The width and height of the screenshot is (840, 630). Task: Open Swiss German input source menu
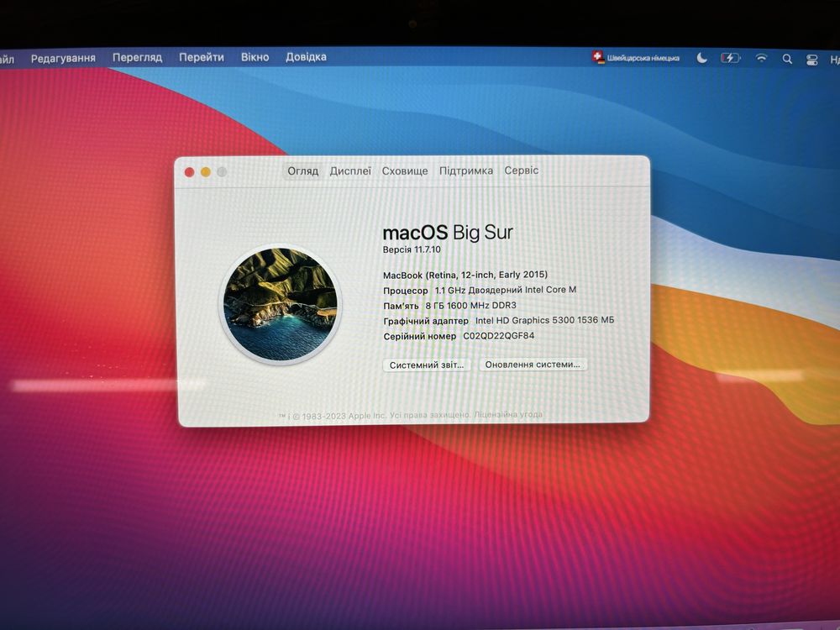click(635, 57)
